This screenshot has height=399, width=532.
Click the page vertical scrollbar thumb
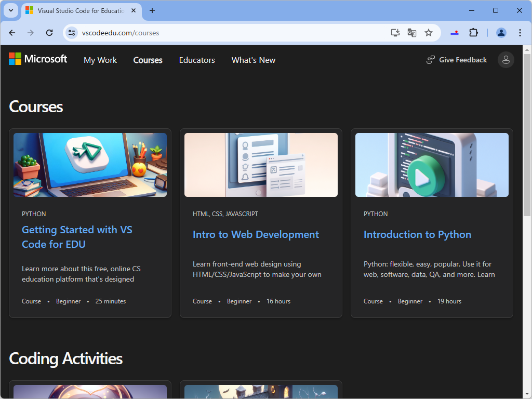coord(527,135)
